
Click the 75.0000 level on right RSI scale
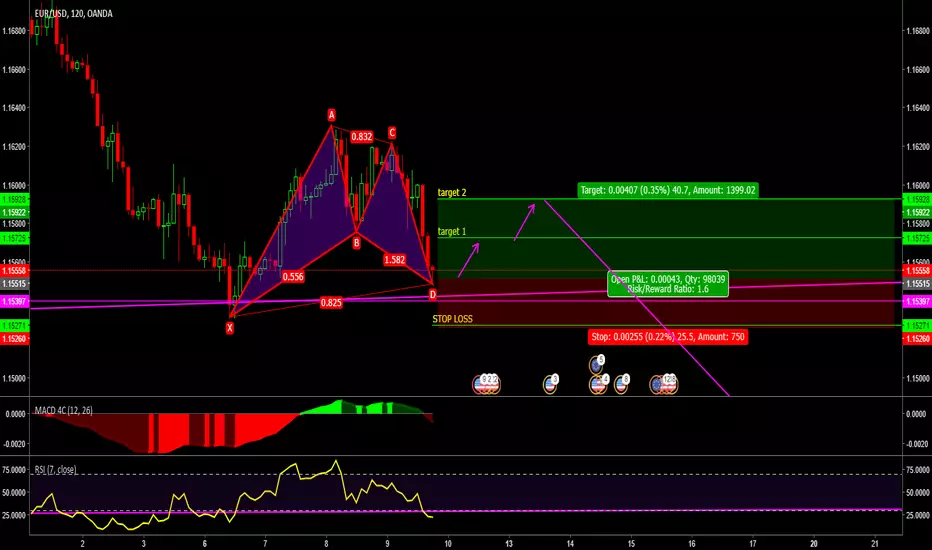click(917, 470)
